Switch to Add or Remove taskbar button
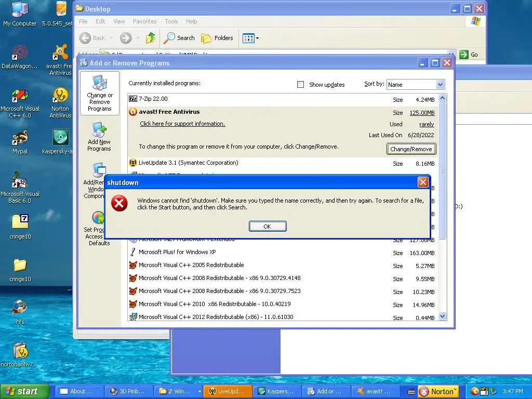Image resolution: width=532 pixels, height=399 pixels. coord(326,391)
